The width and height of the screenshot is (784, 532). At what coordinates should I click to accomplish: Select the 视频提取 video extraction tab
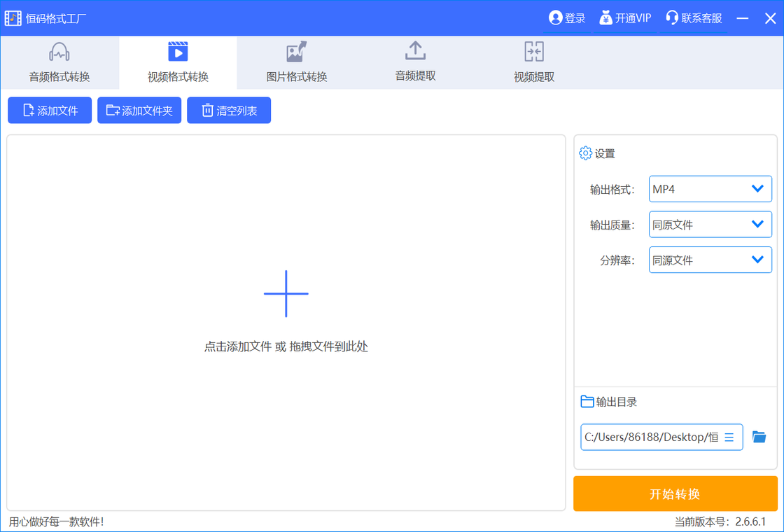pyautogui.click(x=534, y=62)
